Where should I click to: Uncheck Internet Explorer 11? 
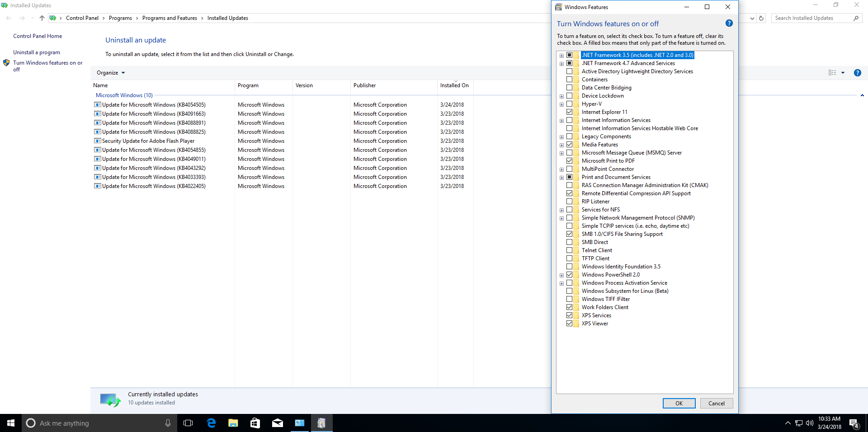[569, 112]
